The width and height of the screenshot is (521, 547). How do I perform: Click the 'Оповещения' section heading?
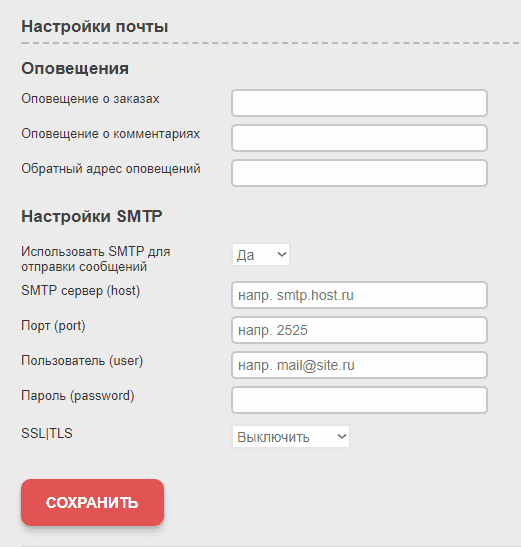pos(75,69)
